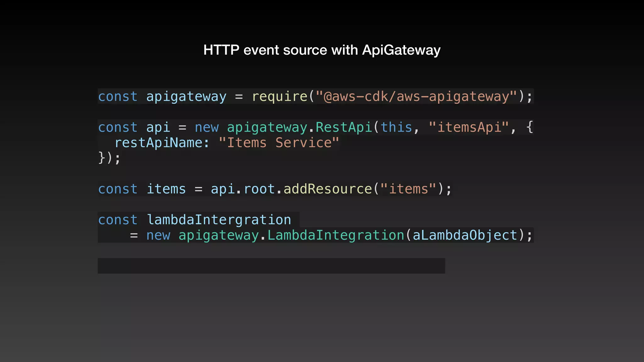The image size is (644, 362).
Task: Click the slide title 'HTTP event source with ApiGateway'
Action: 322,50
